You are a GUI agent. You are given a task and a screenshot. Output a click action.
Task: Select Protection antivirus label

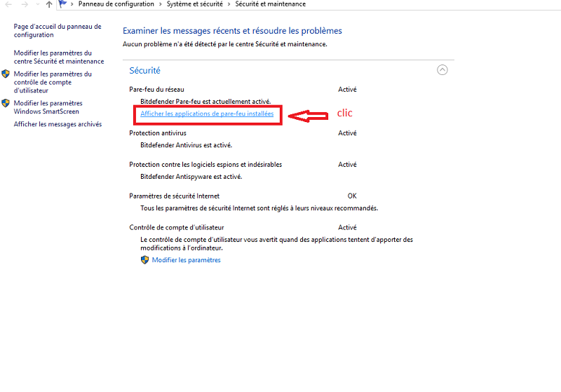[x=158, y=133]
